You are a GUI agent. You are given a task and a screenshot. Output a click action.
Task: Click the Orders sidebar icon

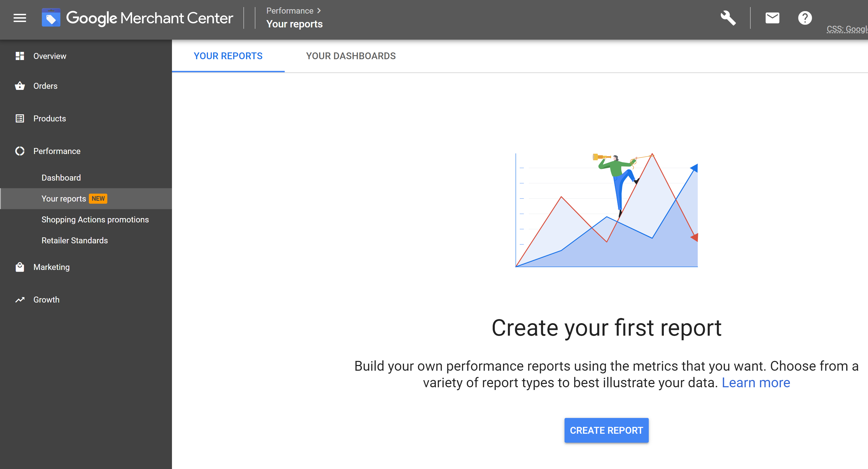click(x=20, y=86)
